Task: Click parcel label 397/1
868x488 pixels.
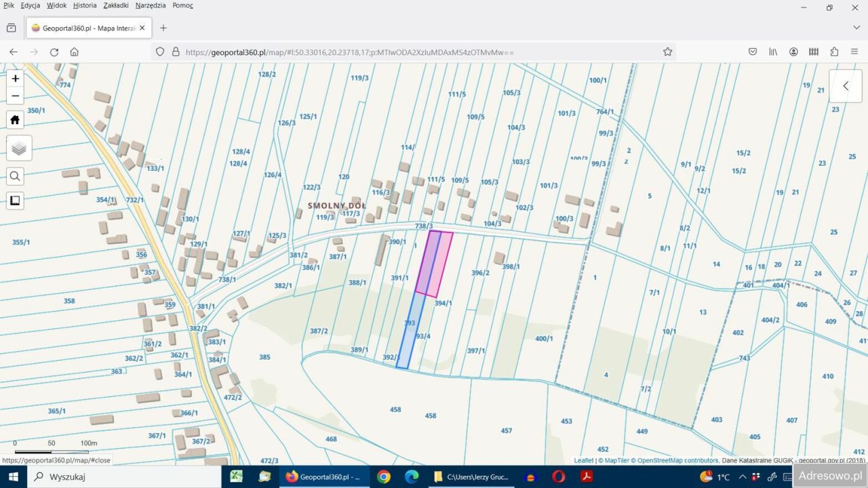Action: pyautogui.click(x=476, y=350)
